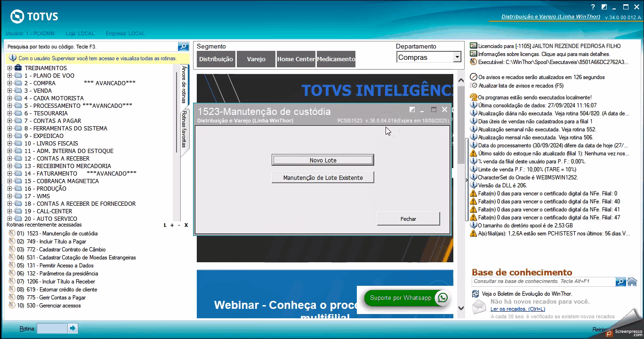Image resolution: width=644 pixels, height=339 pixels.
Task: Open the knowledge base home icon
Action: coord(632,282)
